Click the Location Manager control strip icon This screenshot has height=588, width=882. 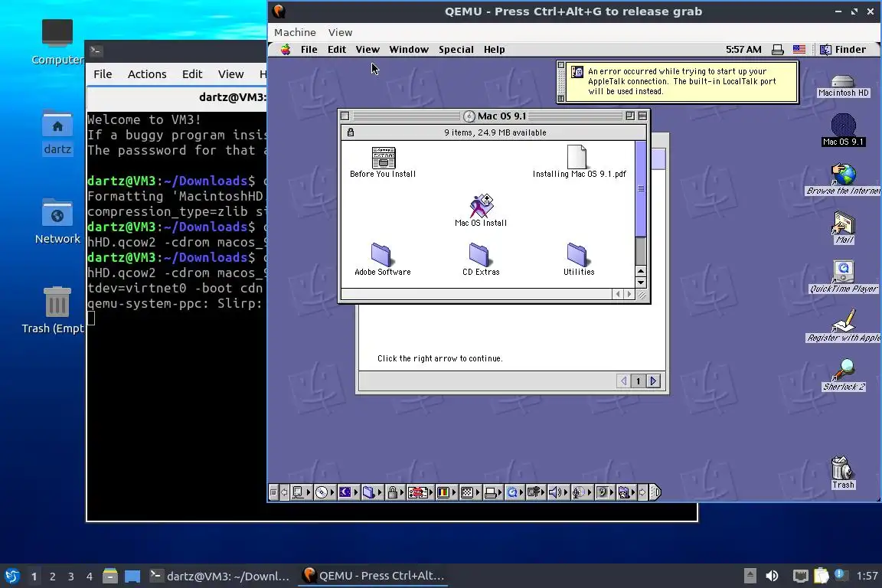tap(418, 492)
